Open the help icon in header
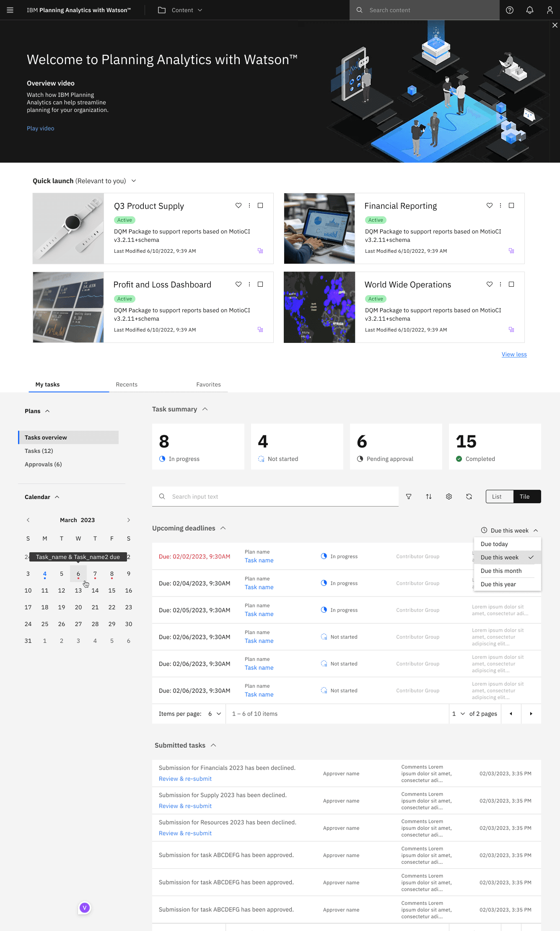The height and width of the screenshot is (931, 560). click(510, 10)
